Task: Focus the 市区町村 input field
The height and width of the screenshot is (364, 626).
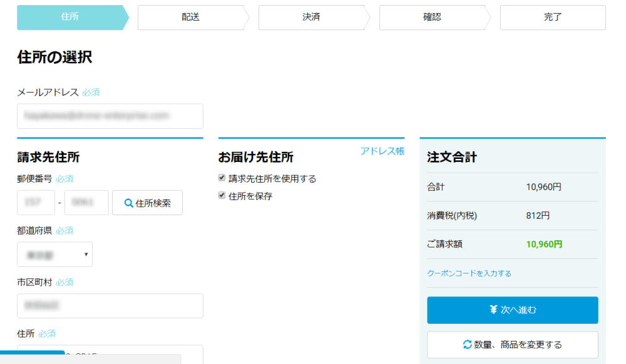Action: [110, 306]
